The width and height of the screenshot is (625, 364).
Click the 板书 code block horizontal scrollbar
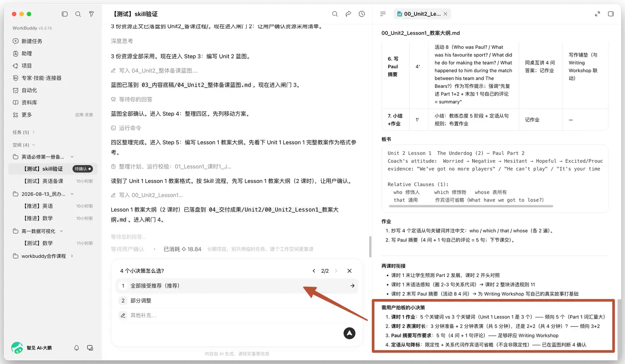click(470, 206)
